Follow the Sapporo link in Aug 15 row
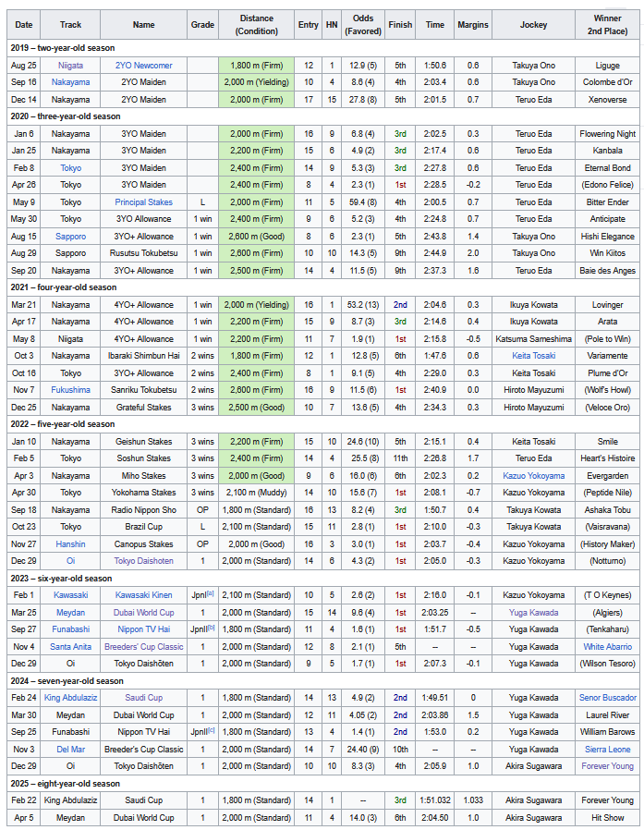This screenshot has width=644, height=830. [x=70, y=237]
